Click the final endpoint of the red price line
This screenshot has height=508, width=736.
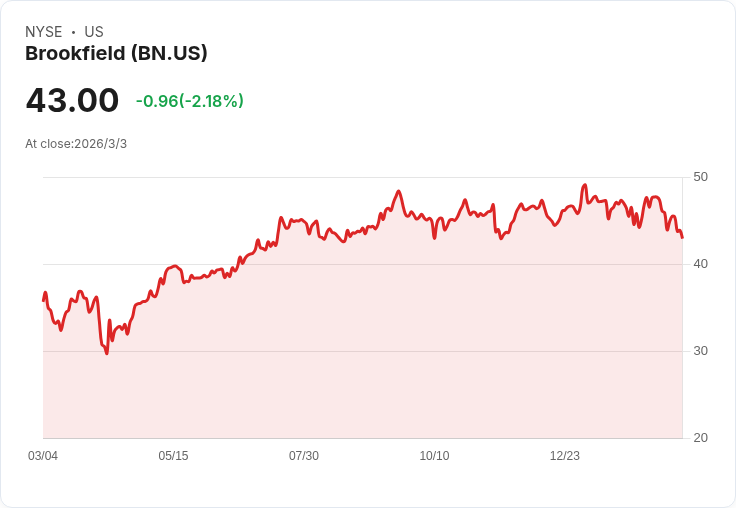point(682,237)
